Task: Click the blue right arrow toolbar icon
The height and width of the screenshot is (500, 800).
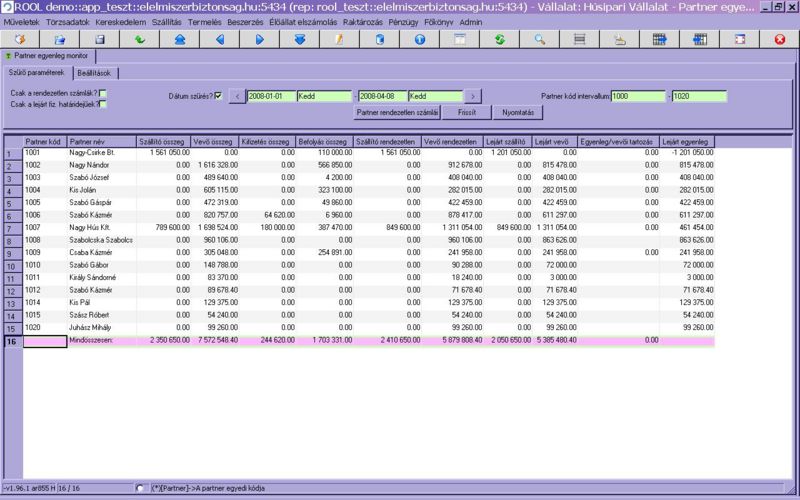Action: point(259,40)
